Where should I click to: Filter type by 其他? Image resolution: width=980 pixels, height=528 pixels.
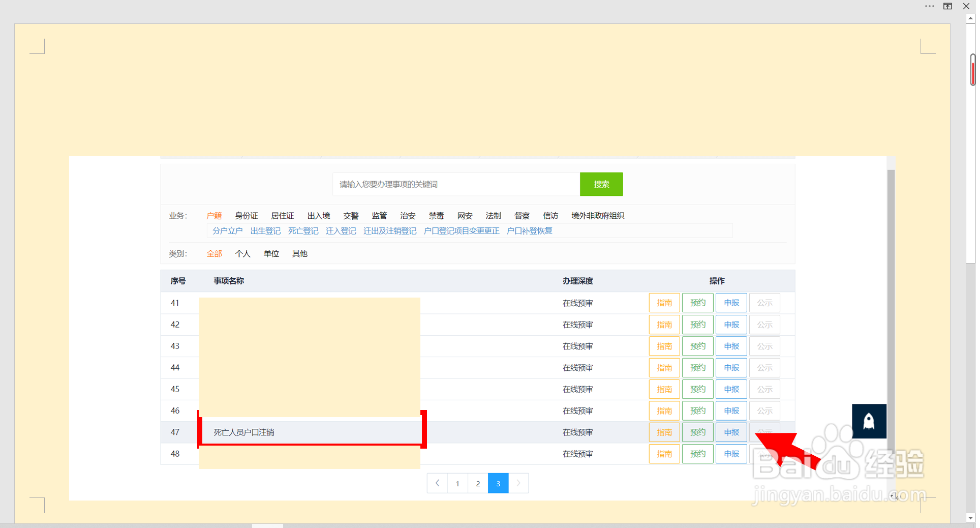tap(299, 254)
